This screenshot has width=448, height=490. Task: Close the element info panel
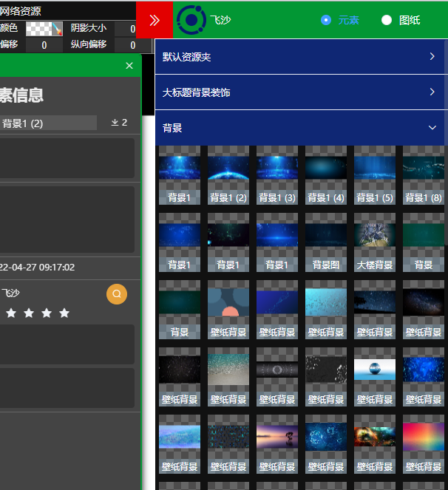129,66
